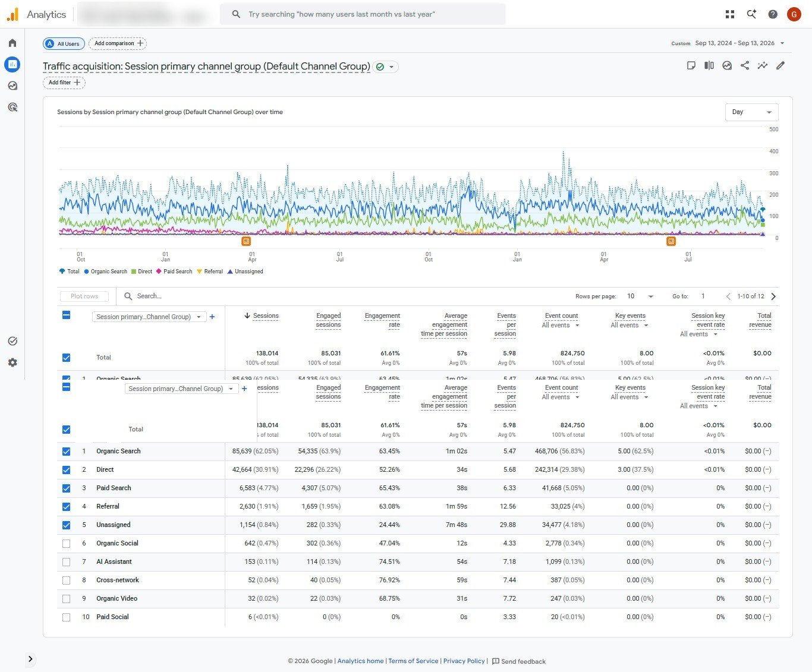Click the share this report icon

point(745,65)
